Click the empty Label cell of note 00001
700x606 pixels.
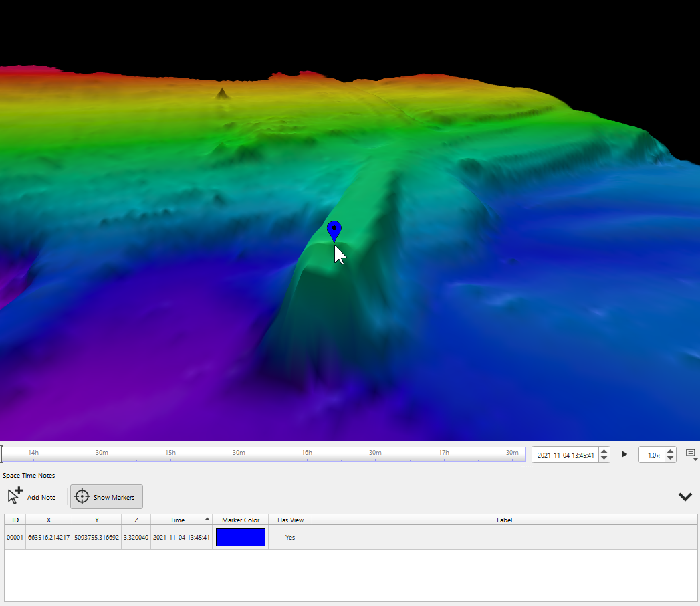505,537
